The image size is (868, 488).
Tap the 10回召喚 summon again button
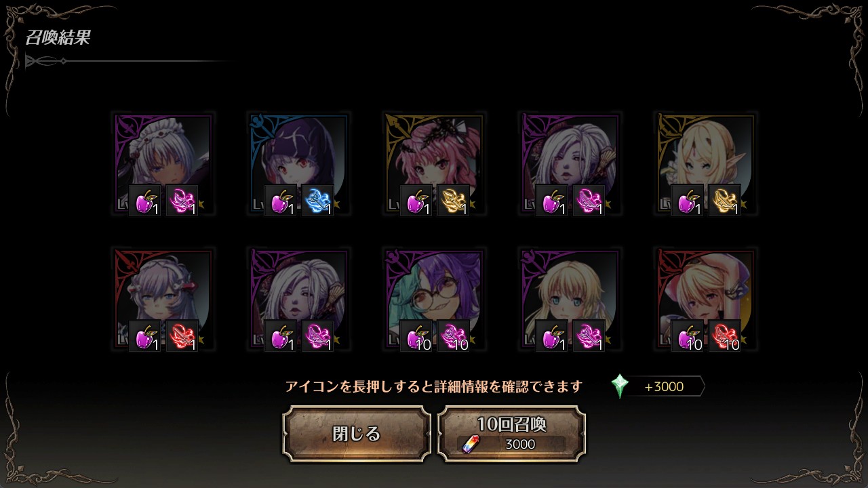pos(511,434)
